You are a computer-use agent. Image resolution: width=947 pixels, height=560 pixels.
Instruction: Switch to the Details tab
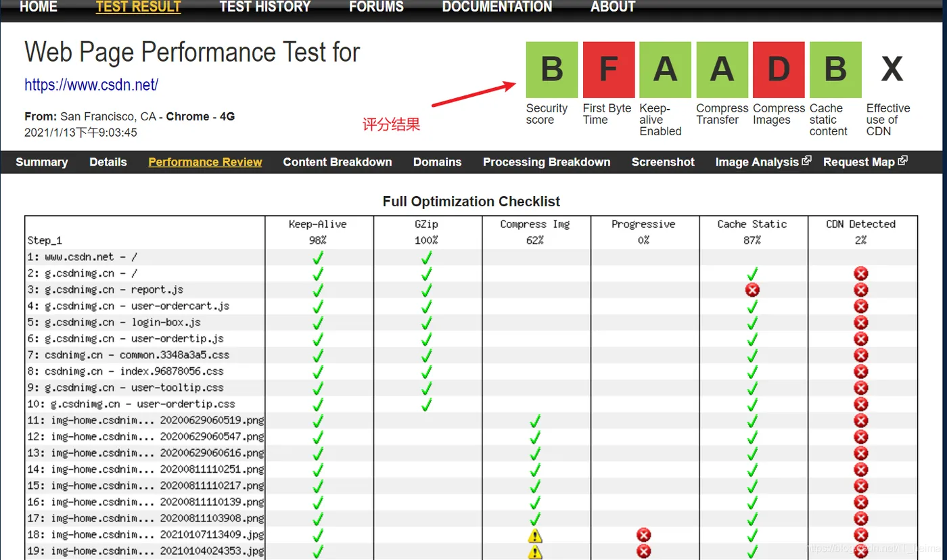point(108,162)
